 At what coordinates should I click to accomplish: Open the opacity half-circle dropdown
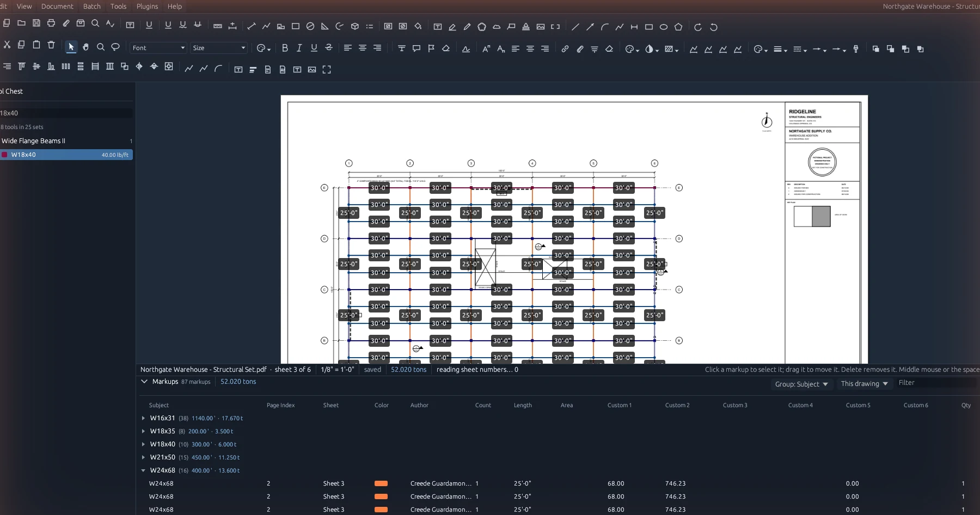pyautogui.click(x=652, y=49)
